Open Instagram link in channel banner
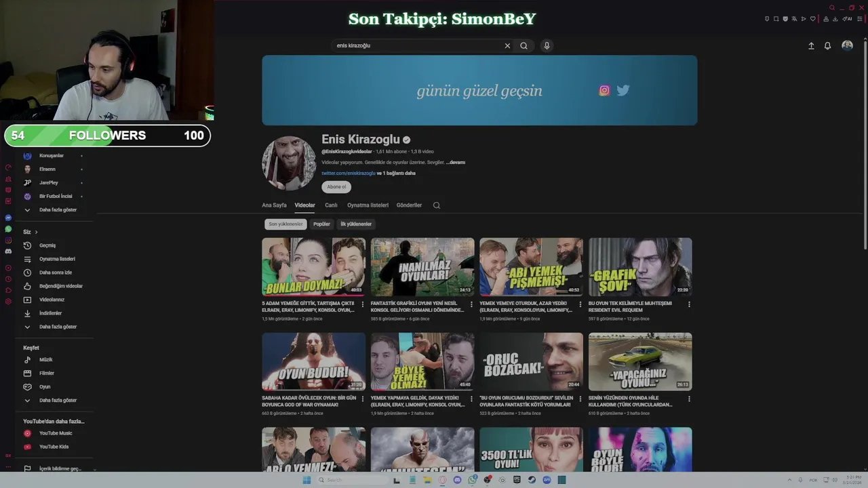The height and width of the screenshot is (488, 868). pos(604,90)
